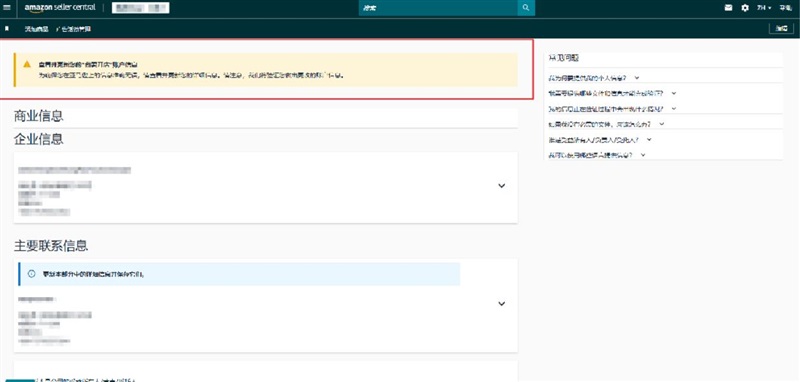Open the ZH language dropdown
Viewport: 800px width, 382px height.
coord(764,8)
